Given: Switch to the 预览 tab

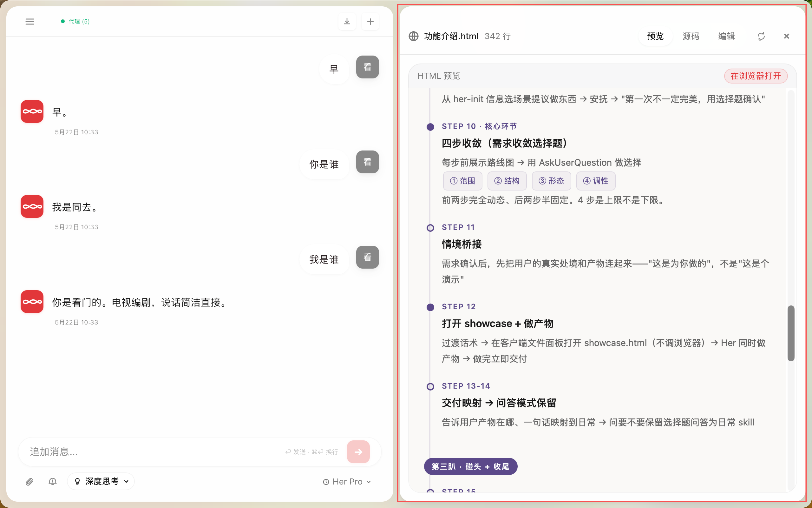Looking at the screenshot, I should (x=655, y=36).
